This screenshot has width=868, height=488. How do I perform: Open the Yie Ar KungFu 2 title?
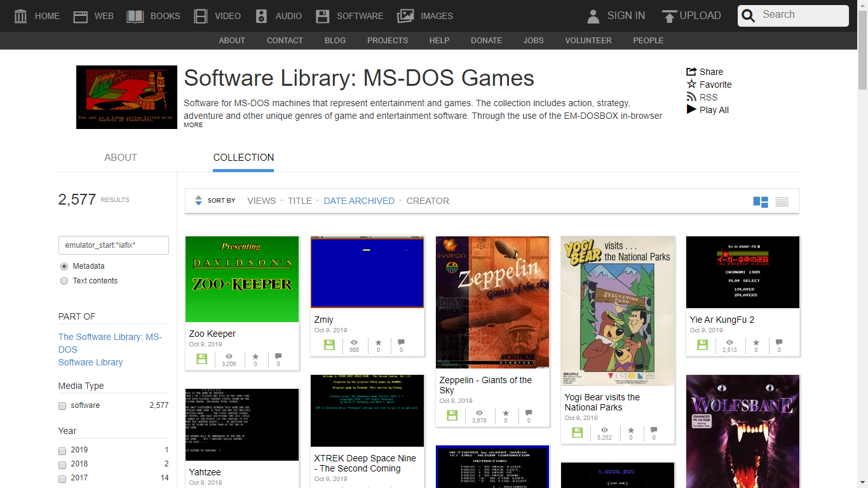coord(722,320)
